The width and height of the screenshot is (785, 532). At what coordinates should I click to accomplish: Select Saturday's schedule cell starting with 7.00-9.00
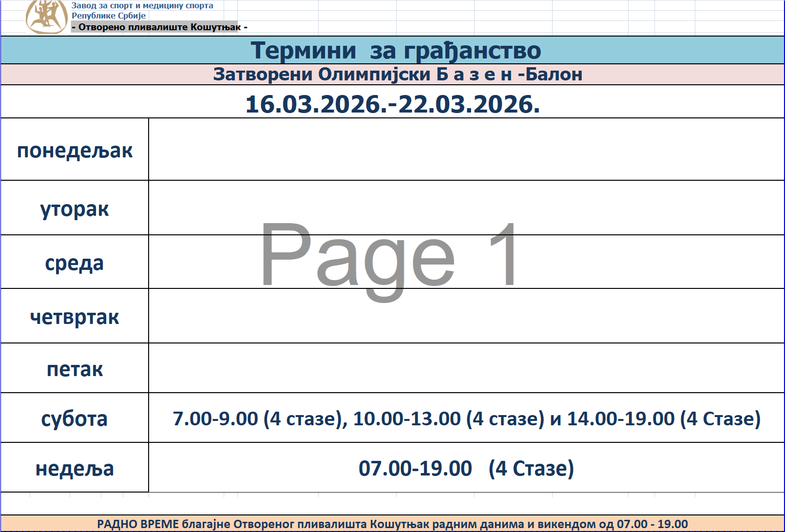(x=466, y=418)
